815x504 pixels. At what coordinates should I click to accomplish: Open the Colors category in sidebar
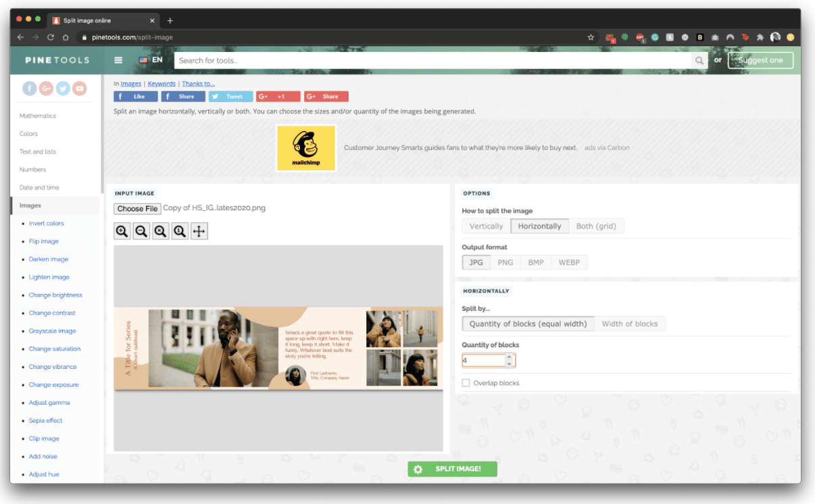[28, 134]
